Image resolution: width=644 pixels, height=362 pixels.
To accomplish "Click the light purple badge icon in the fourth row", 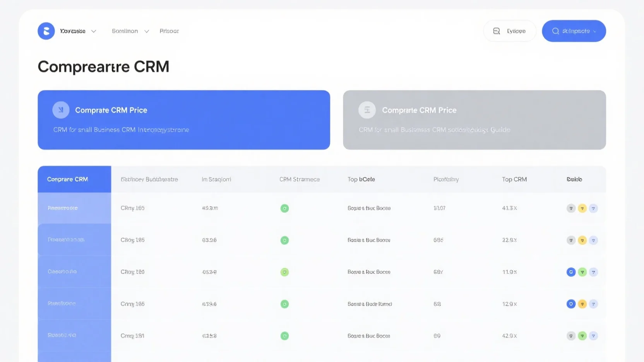I will (593, 304).
